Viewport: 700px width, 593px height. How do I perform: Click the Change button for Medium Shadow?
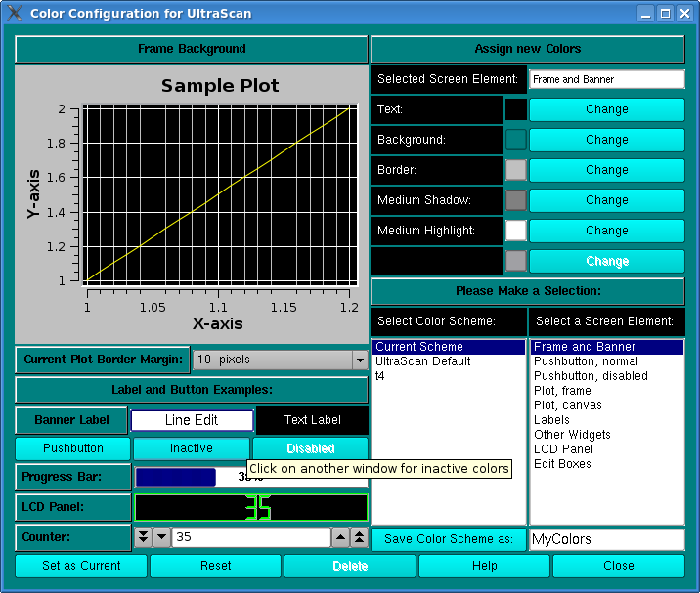pyautogui.click(x=607, y=201)
